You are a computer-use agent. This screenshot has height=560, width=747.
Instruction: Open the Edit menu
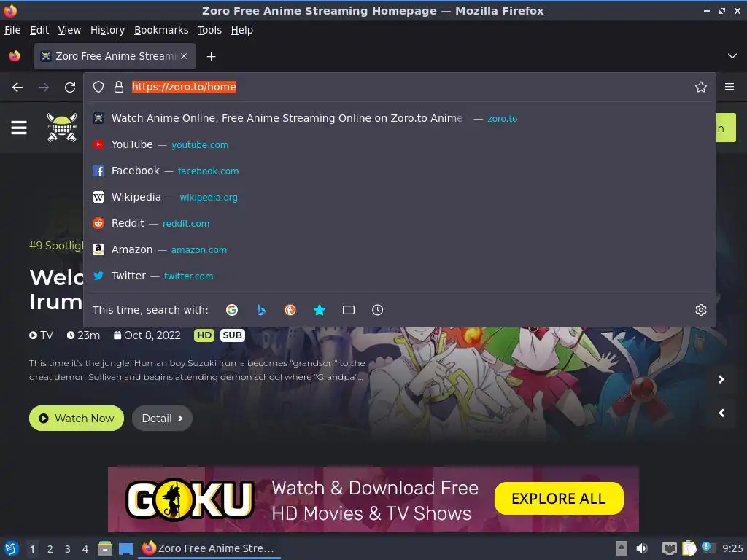[x=39, y=30]
